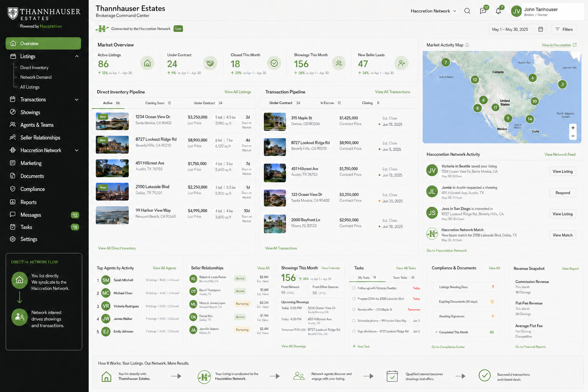The image size is (588, 392).
Task: Open the Closing transactions tab
Action: [x=371, y=103]
